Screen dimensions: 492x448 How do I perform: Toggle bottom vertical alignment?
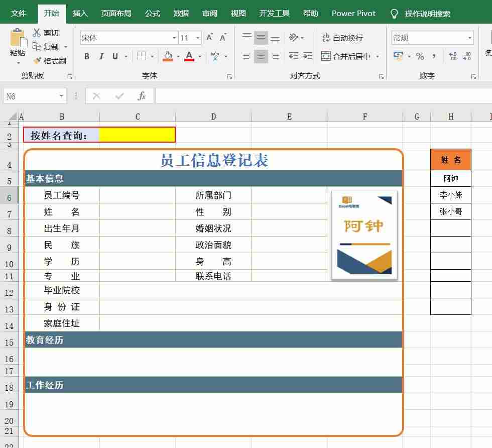(x=275, y=38)
